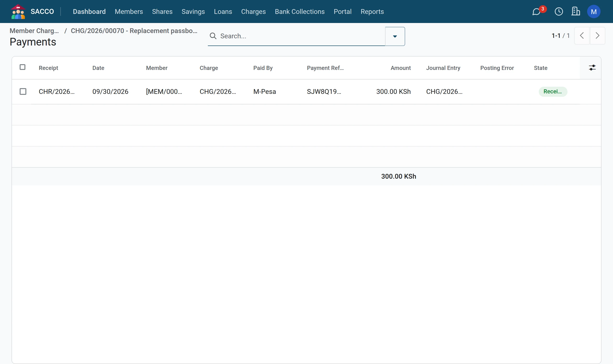Open the Loans menu
Screen dimensions: 613x364
[x=223, y=11]
